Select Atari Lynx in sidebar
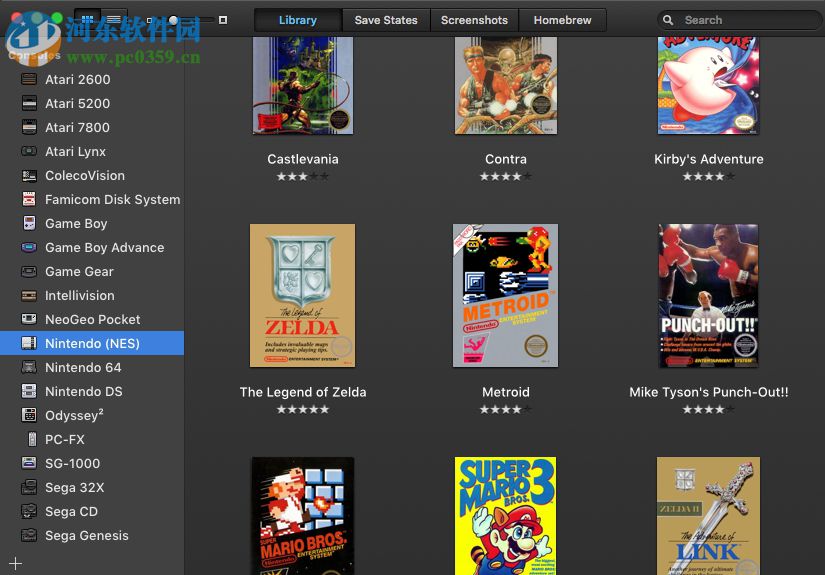Screen dimensions: 825x575 tap(92, 152)
